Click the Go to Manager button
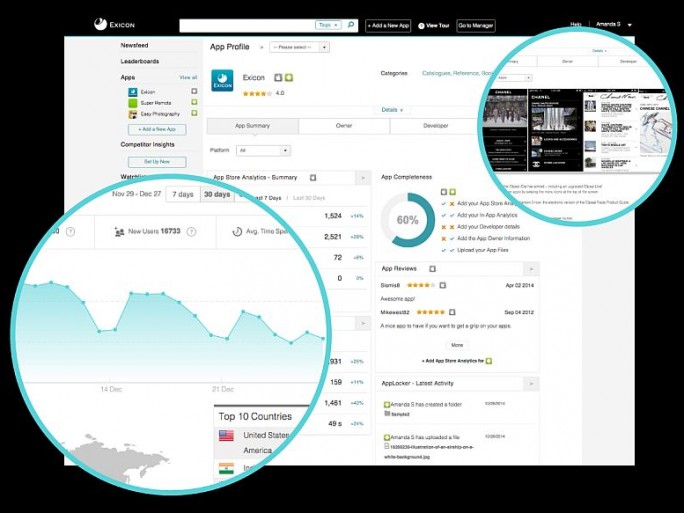684x513 pixels. tap(475, 26)
